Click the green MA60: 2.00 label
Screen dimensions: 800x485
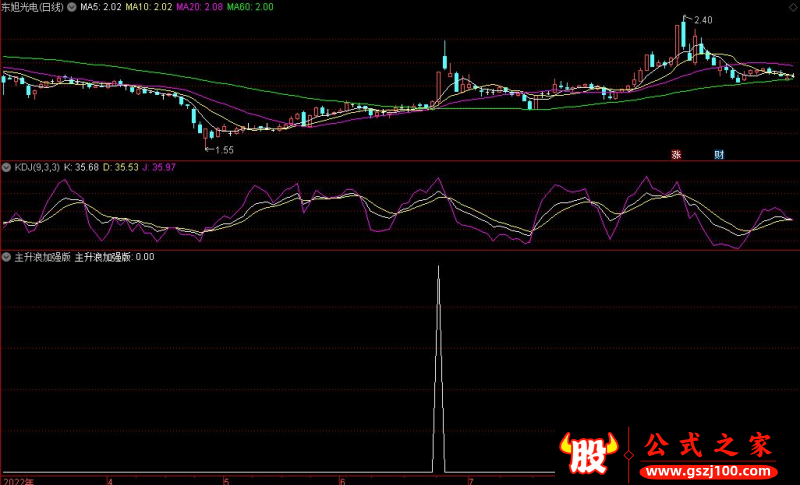250,7
